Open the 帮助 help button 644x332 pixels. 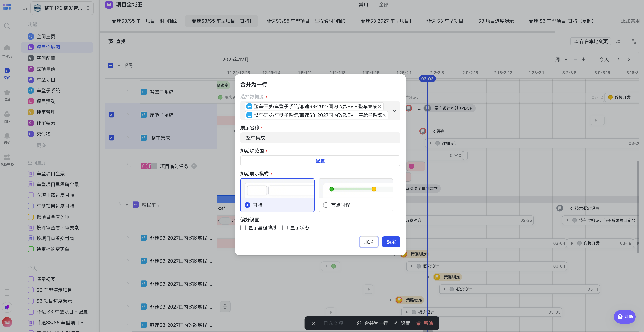click(624, 317)
